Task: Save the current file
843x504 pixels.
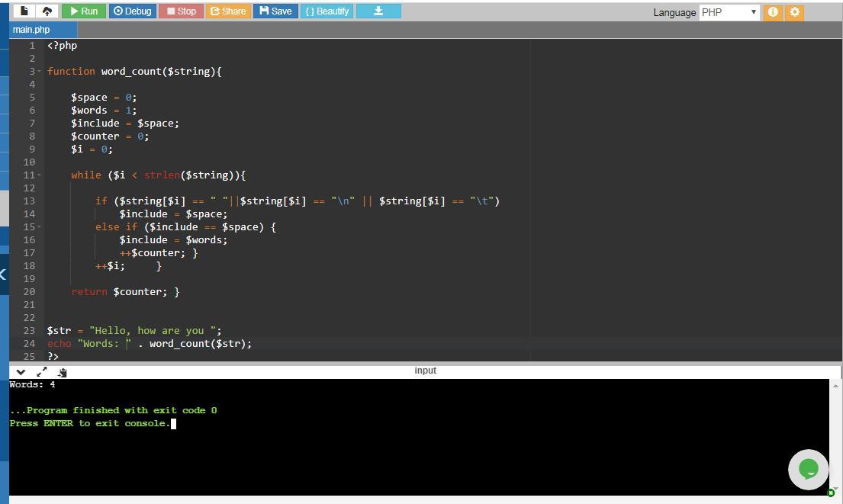Action: tap(276, 11)
